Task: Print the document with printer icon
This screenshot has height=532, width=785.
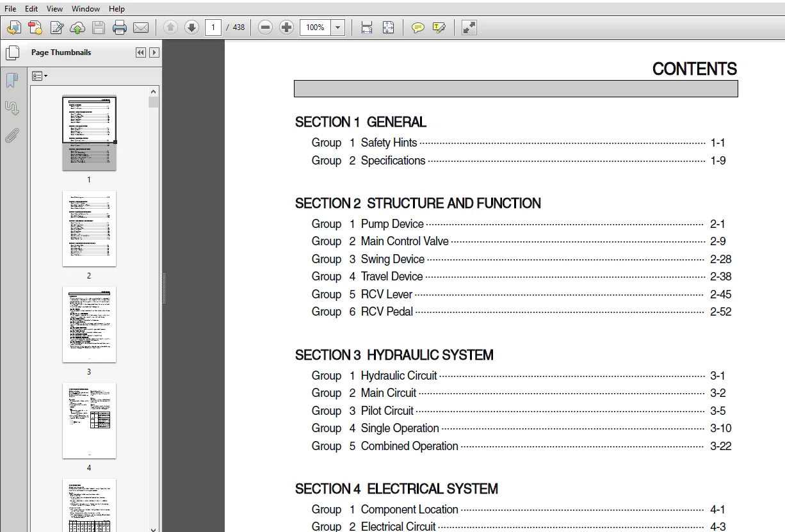Action: (120, 28)
